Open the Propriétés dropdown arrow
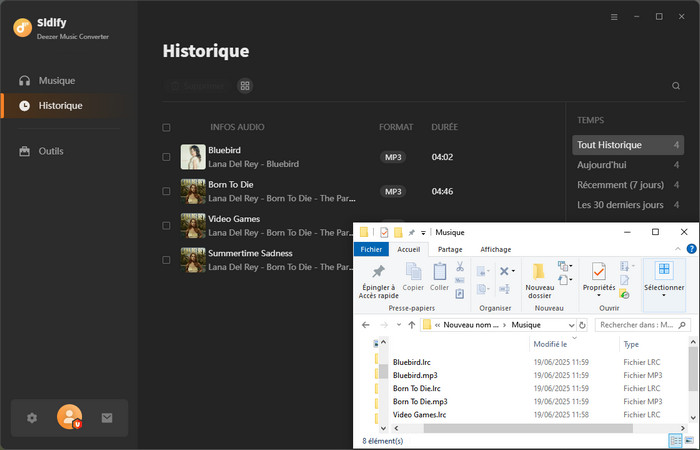 tap(598, 297)
